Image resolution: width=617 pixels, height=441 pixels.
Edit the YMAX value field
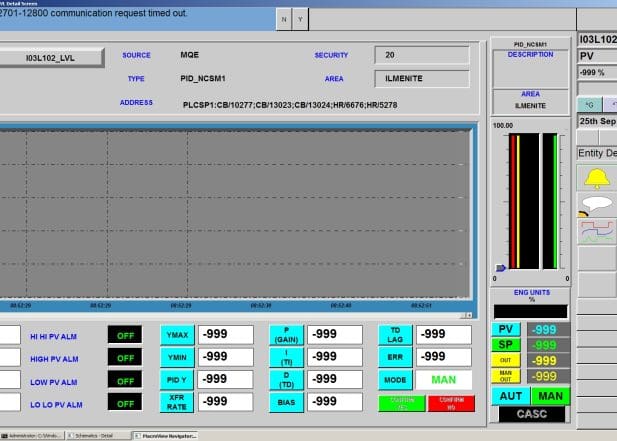point(225,335)
